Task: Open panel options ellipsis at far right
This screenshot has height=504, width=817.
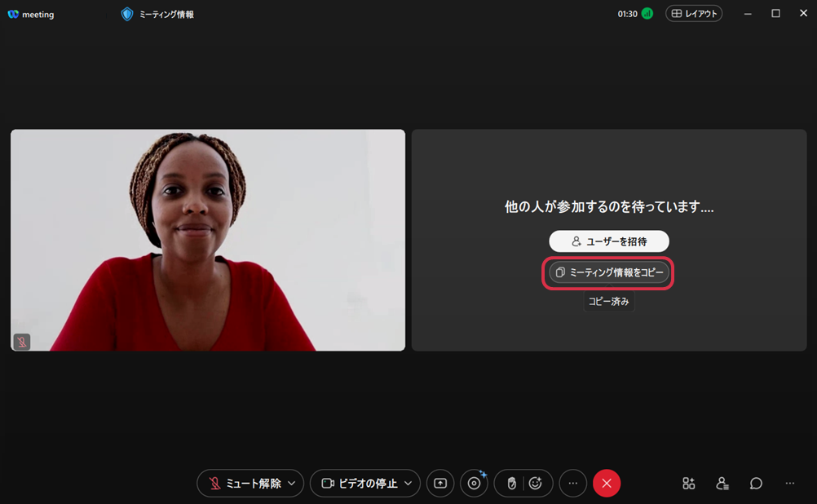Action: coord(789,484)
